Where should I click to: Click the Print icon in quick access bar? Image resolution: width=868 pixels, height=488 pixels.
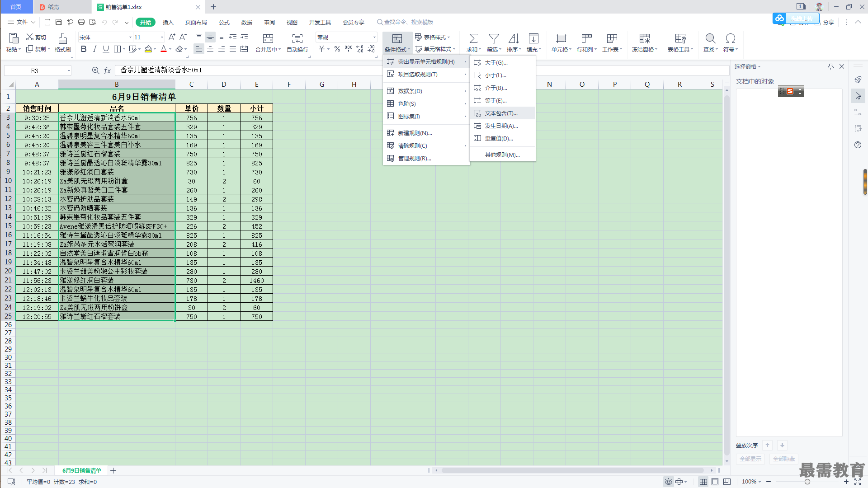coord(81,22)
